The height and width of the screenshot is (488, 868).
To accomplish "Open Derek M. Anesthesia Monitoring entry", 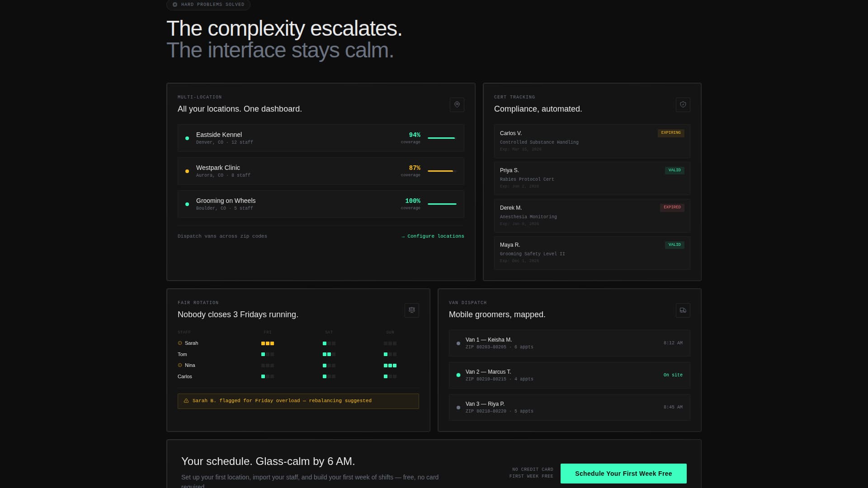I will point(592,216).
